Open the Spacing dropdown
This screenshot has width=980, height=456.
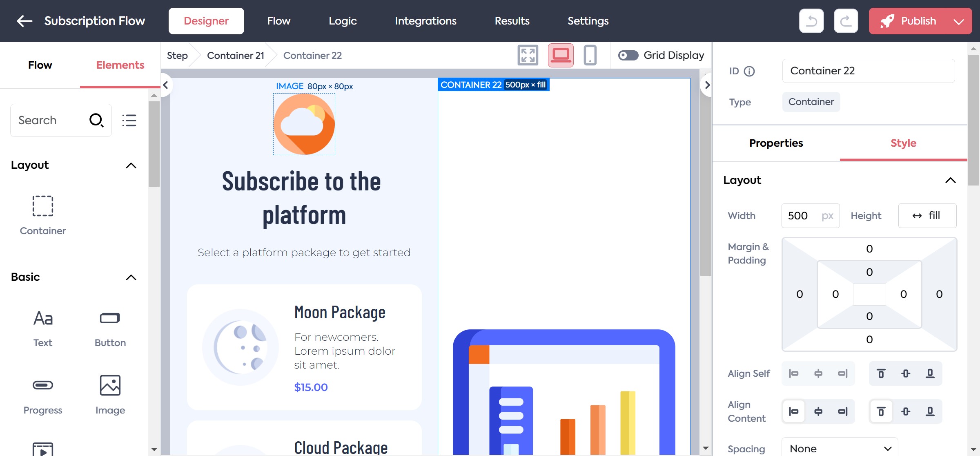pos(840,448)
